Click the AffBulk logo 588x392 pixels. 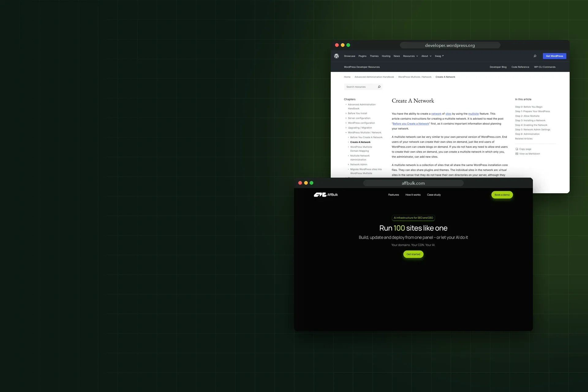(326, 195)
